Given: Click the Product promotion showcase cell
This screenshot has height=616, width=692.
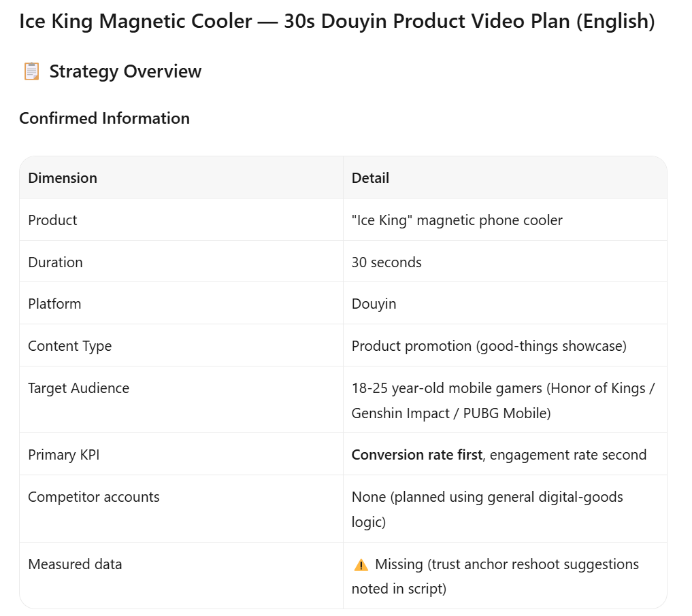Looking at the screenshot, I should coord(489,346).
